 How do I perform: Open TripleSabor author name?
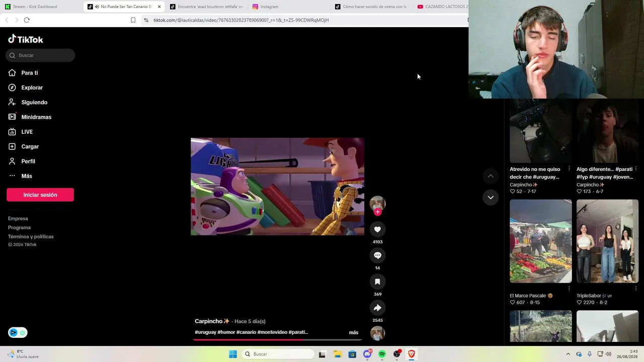594,296
